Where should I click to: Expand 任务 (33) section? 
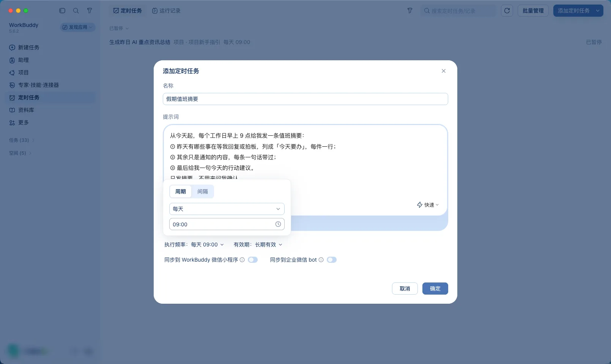[x=22, y=140]
